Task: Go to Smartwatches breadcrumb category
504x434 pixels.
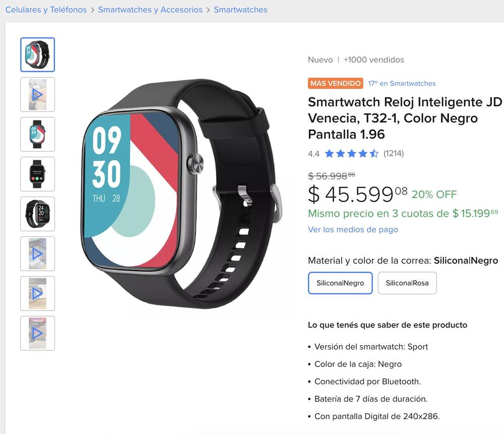Action: 240,10
